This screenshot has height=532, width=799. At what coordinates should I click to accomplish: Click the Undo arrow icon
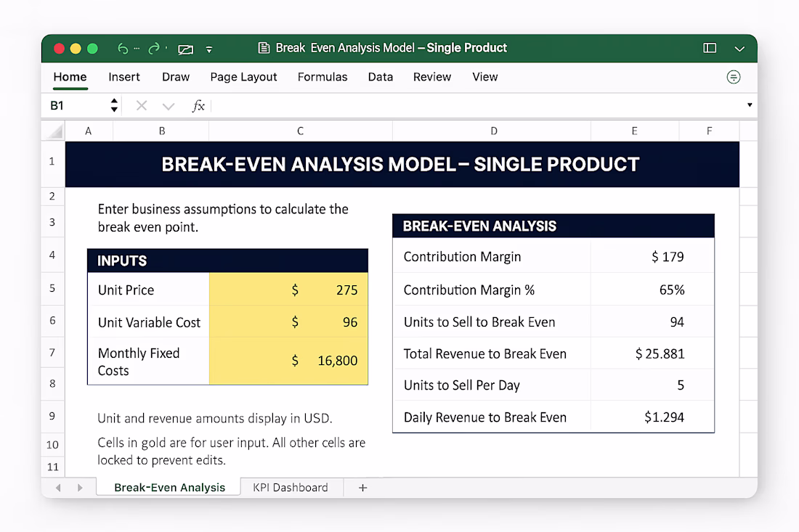point(123,49)
